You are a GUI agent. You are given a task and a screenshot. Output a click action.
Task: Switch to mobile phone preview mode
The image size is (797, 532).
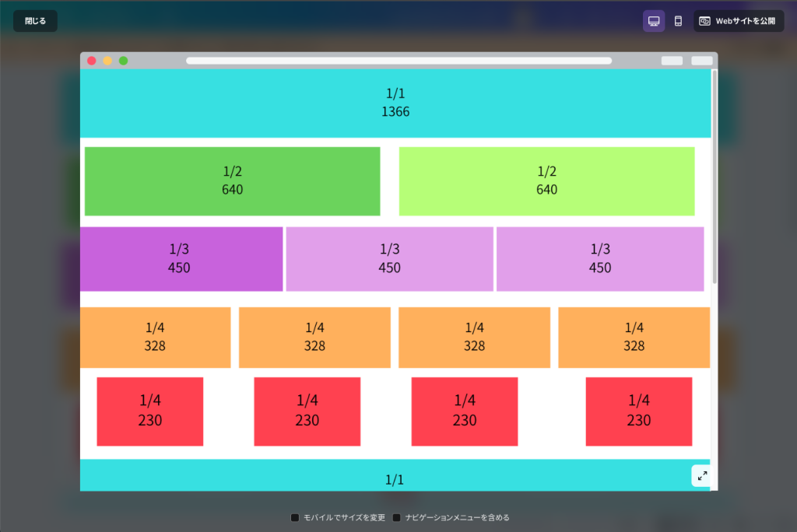click(678, 21)
